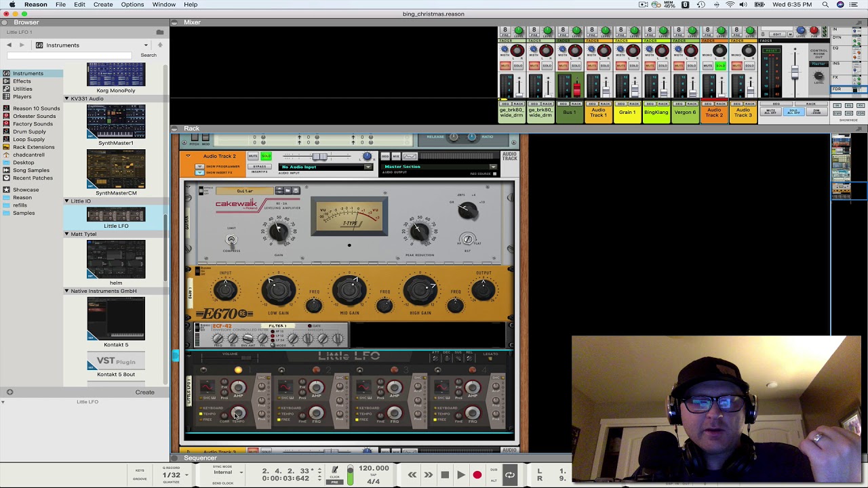Open the Window menu
Screen dimensions: 868x488
tap(164, 5)
